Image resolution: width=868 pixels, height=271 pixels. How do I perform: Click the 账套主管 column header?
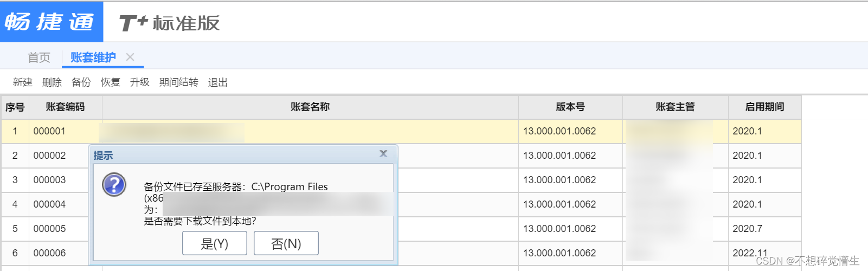pos(676,107)
